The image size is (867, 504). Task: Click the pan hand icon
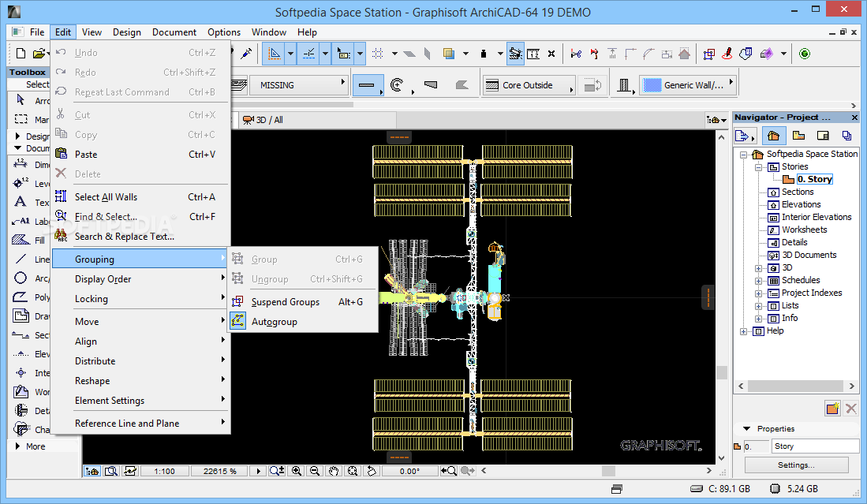click(x=334, y=471)
